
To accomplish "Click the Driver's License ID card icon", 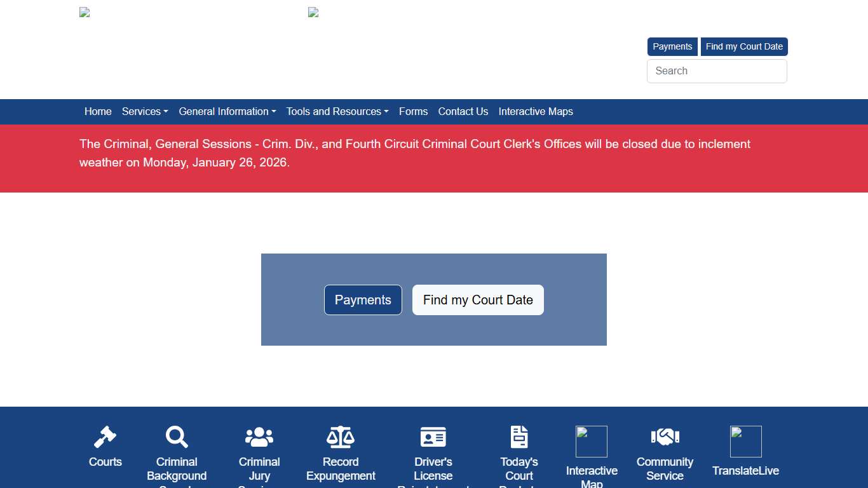I will (433, 437).
